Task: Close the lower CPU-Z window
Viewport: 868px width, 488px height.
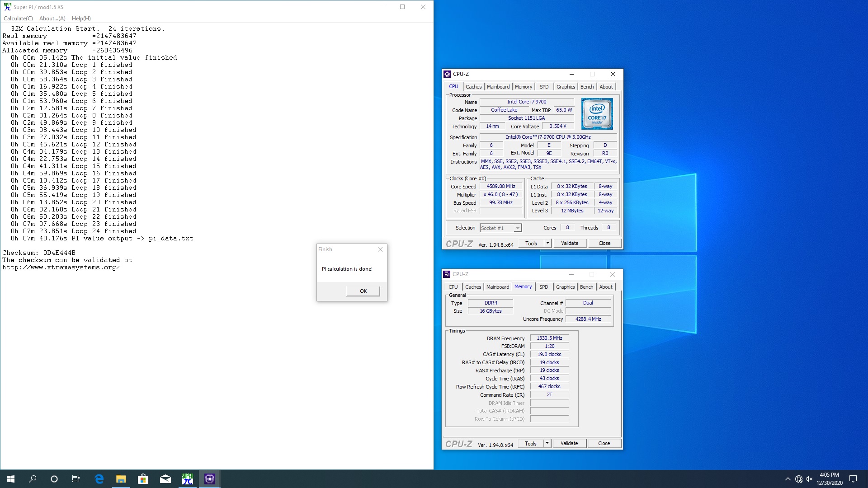Action: 612,274
